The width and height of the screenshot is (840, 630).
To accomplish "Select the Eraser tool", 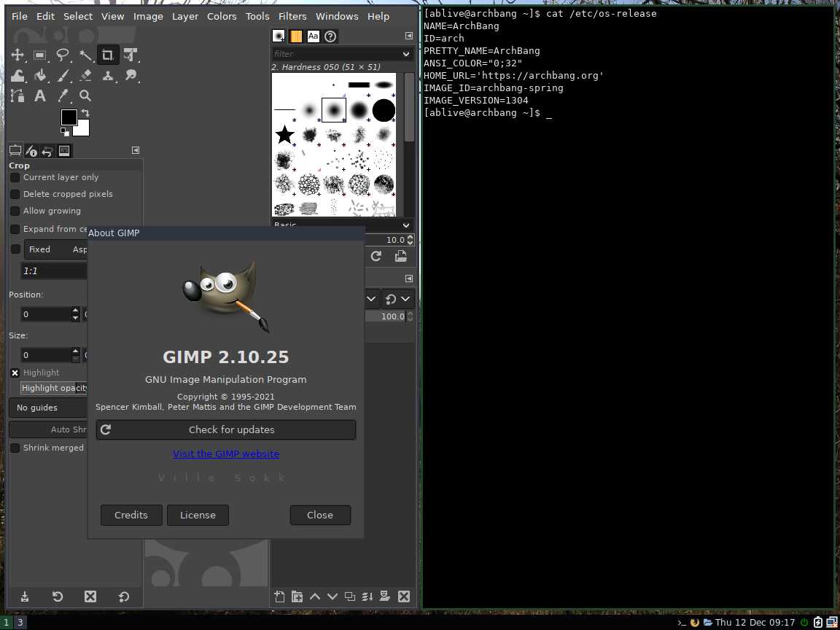I will point(85,76).
